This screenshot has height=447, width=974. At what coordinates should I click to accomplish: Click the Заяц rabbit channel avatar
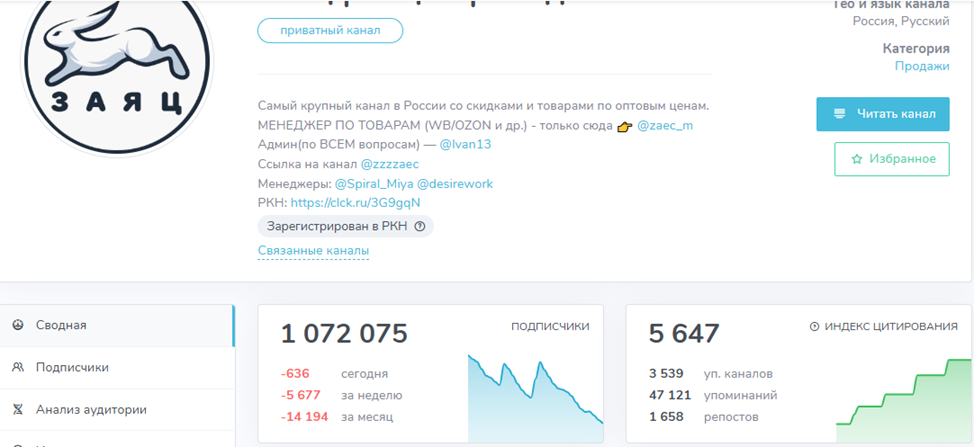[x=117, y=68]
